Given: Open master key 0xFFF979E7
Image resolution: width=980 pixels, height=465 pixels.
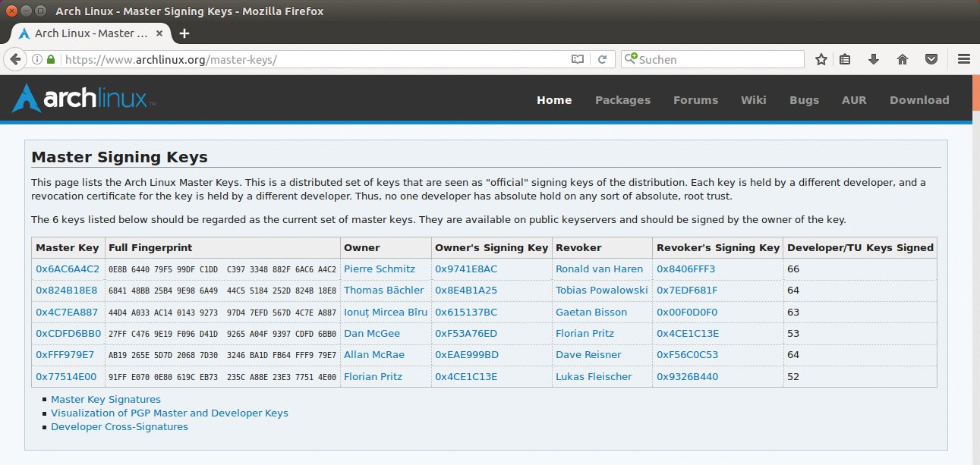Looking at the screenshot, I should coord(65,355).
